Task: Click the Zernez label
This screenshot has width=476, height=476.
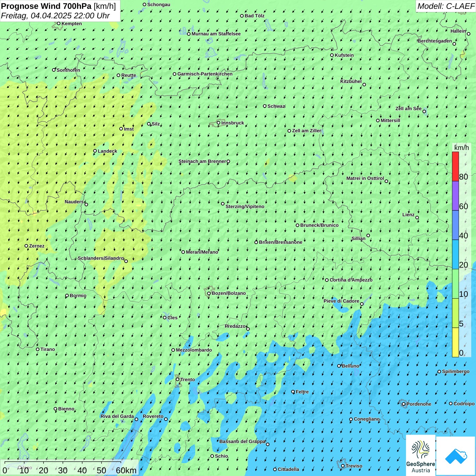Action: [37, 246]
